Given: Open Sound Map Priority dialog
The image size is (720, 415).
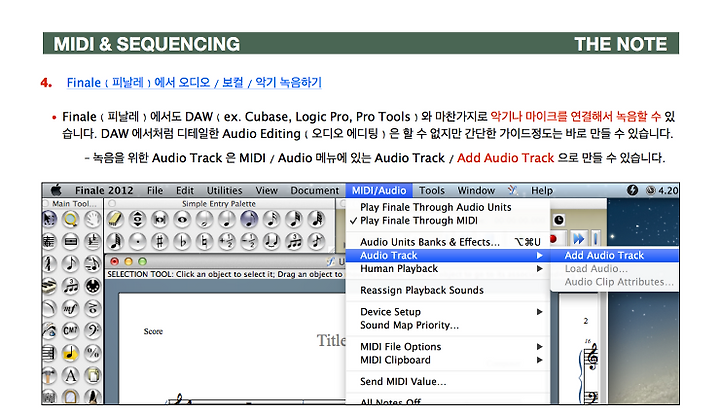Looking at the screenshot, I should 448,325.
